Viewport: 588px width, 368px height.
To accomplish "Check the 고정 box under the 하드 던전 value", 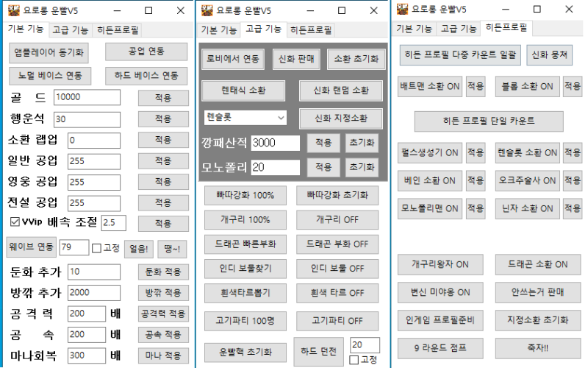I will pos(354,359).
